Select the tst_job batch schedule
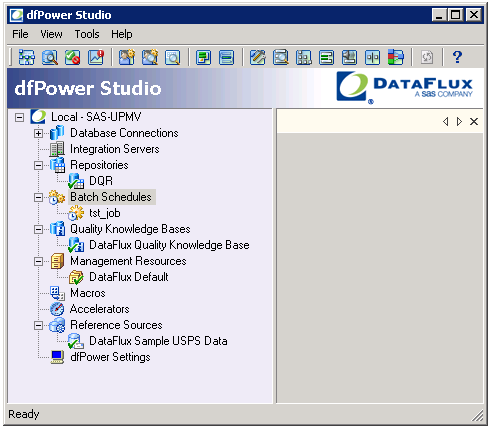The width and height of the screenshot is (491, 428). coord(105,213)
